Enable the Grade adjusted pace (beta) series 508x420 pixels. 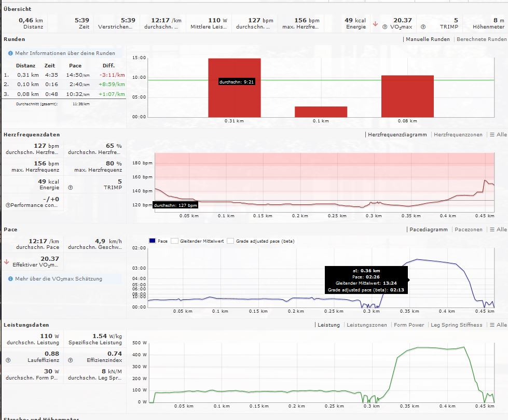(x=230, y=241)
